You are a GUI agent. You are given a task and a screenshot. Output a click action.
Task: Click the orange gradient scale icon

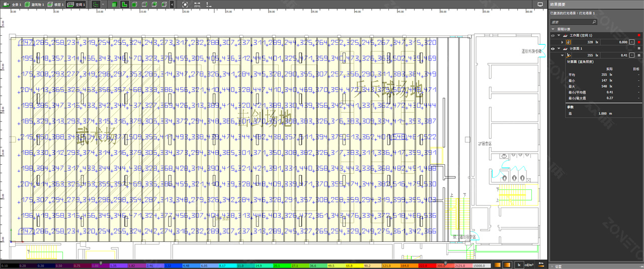[x=498, y=265]
